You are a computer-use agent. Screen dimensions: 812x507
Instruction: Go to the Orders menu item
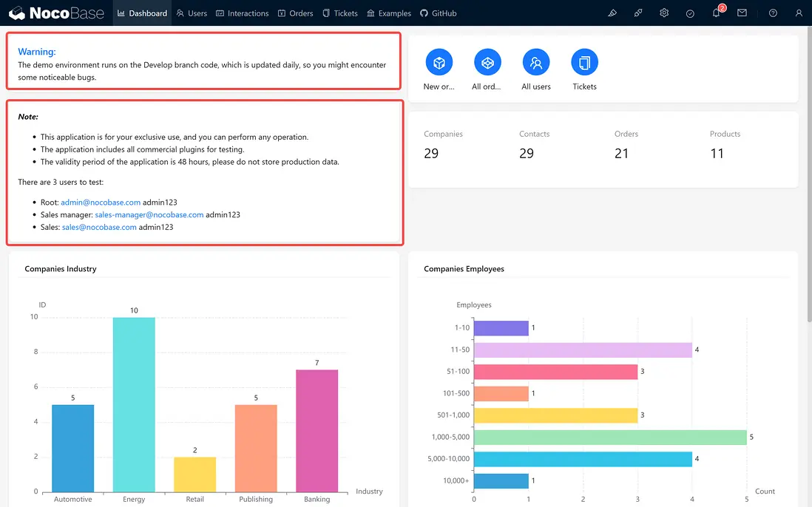pos(295,13)
